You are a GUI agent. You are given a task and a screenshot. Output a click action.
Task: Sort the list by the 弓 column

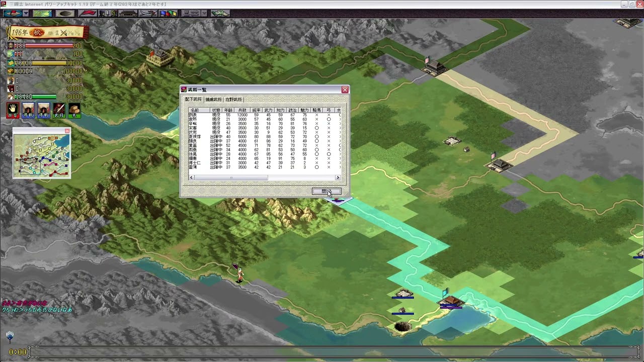[329, 110]
